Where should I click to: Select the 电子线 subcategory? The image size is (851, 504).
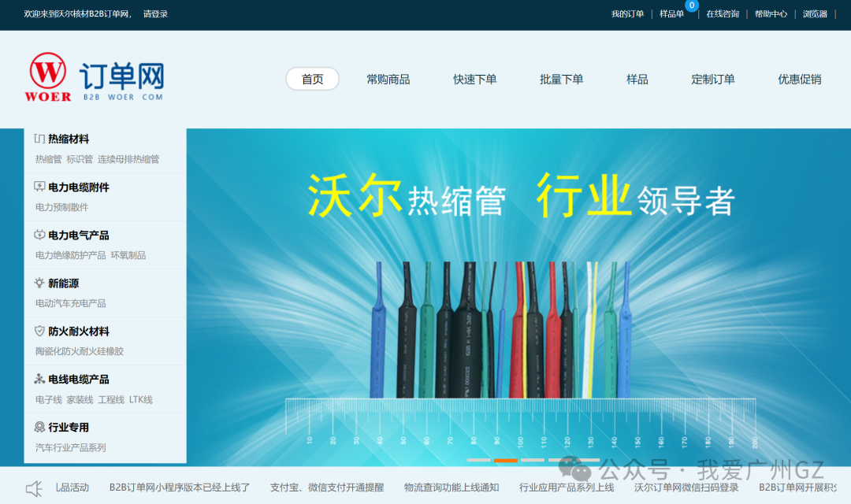[x=48, y=399]
